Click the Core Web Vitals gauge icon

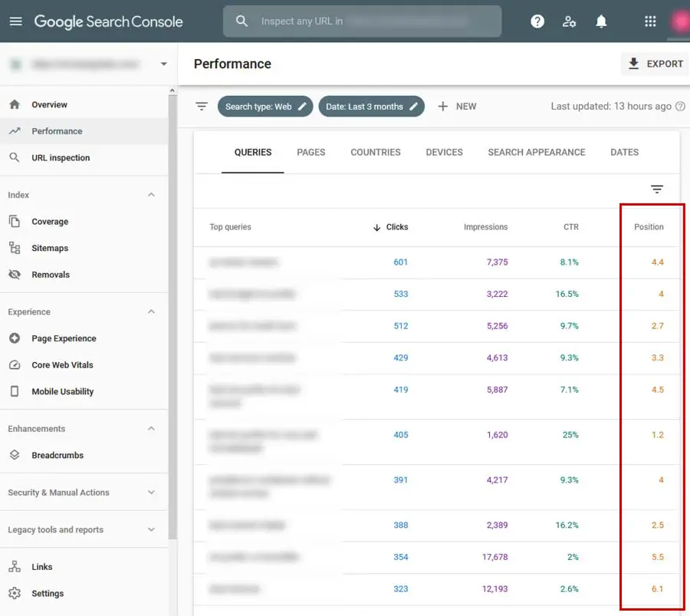tap(15, 364)
